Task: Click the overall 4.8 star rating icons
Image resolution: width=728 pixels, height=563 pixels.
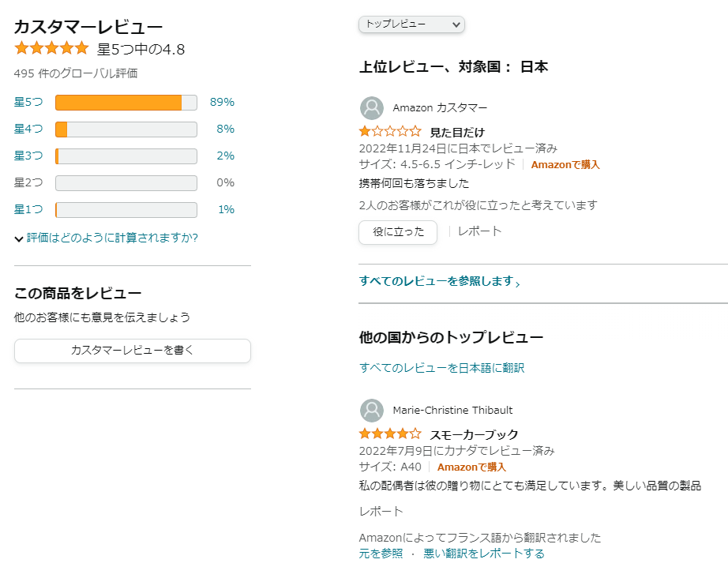Action: pyautogui.click(x=51, y=49)
